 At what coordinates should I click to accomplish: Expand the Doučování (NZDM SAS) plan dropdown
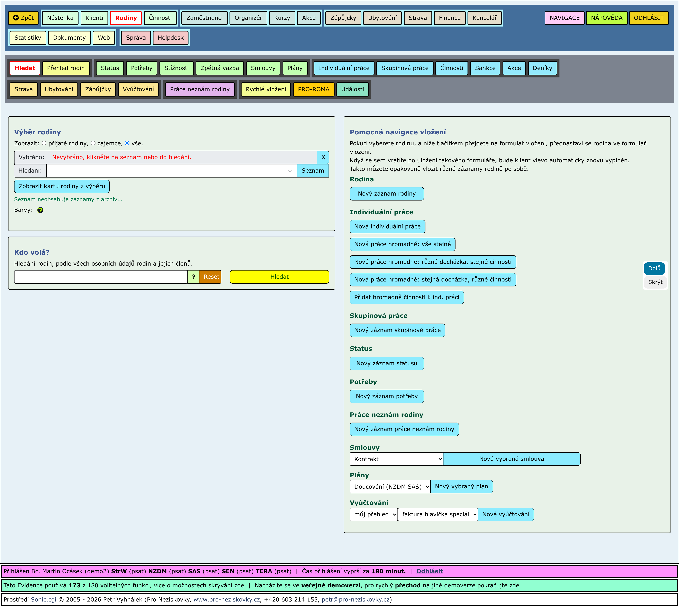[x=390, y=487]
